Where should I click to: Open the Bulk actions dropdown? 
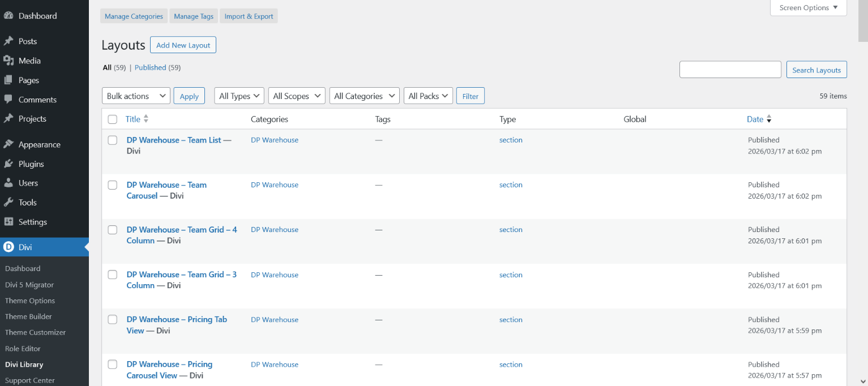click(x=136, y=96)
